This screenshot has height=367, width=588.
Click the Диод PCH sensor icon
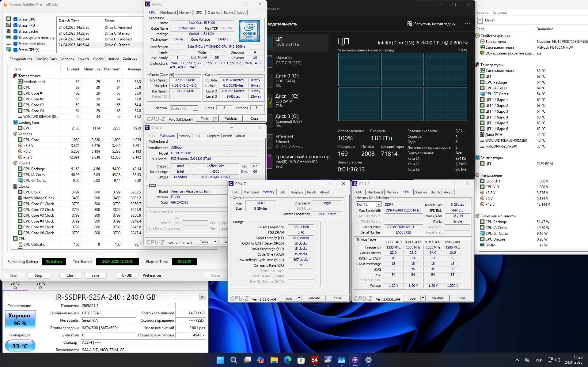pyautogui.click(x=482, y=134)
